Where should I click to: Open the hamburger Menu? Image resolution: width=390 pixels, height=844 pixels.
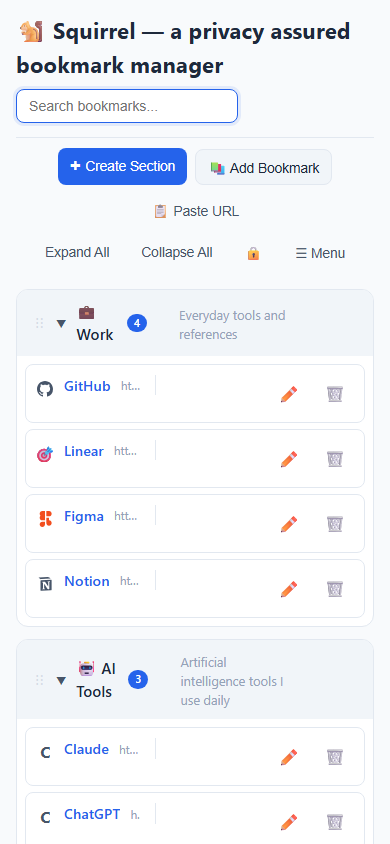[320, 253]
